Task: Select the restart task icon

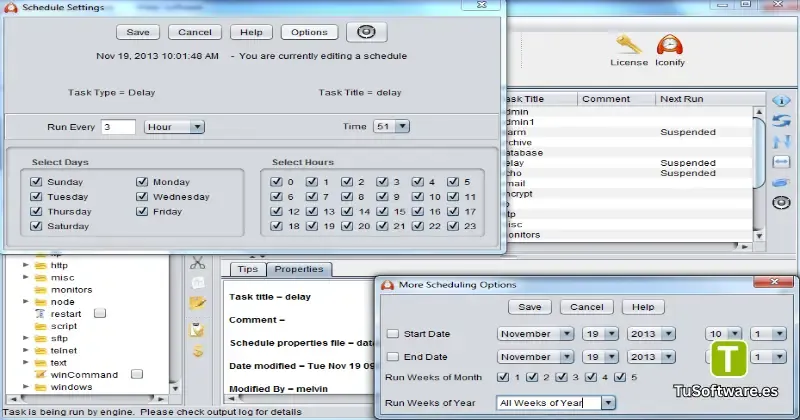Action: (x=40, y=314)
